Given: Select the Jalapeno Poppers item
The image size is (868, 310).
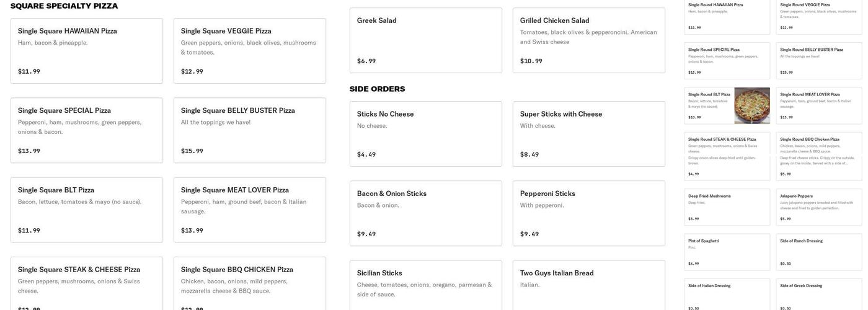Looking at the screenshot, I should coord(818,207).
